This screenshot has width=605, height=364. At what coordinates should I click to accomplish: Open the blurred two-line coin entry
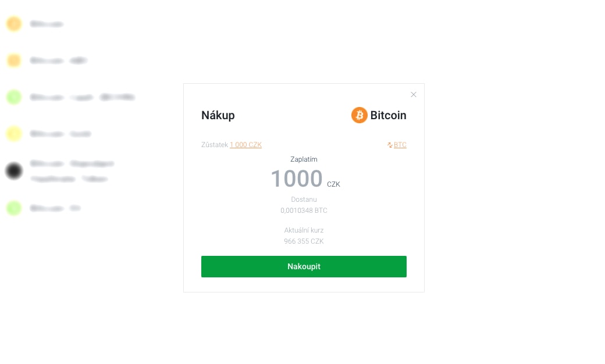[x=72, y=171]
